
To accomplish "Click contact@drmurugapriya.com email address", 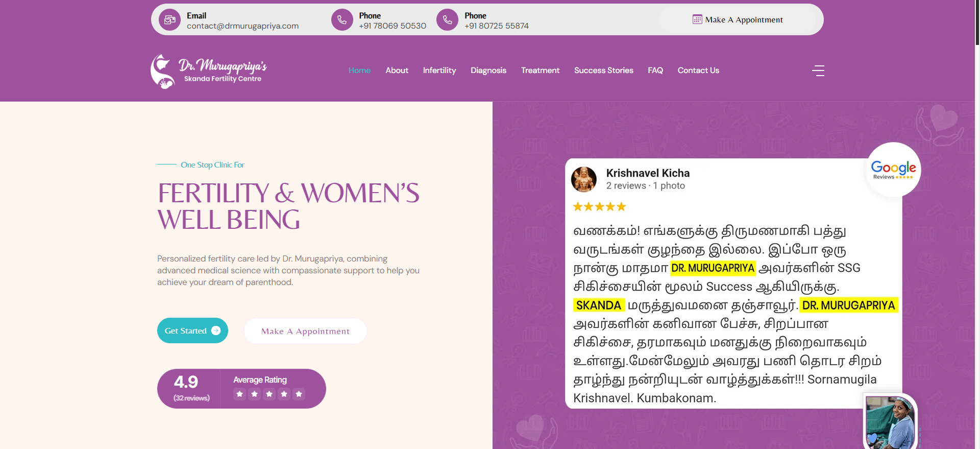I will click(x=242, y=26).
